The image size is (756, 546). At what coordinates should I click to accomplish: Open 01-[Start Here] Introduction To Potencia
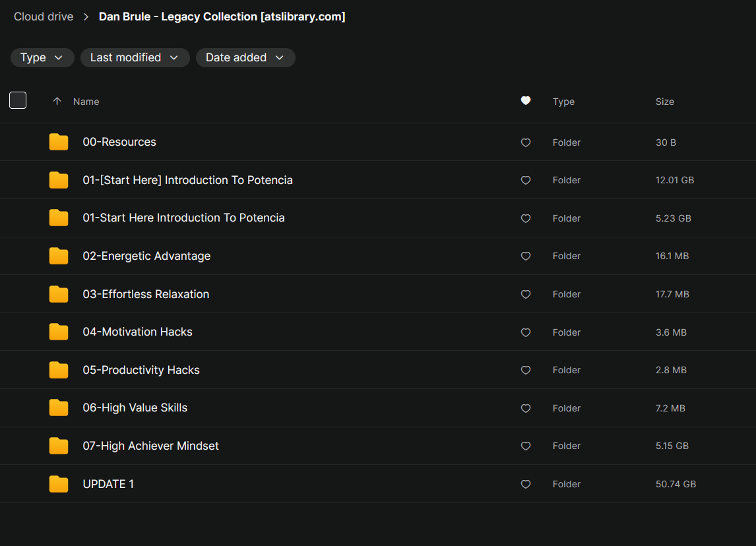pyautogui.click(x=187, y=180)
